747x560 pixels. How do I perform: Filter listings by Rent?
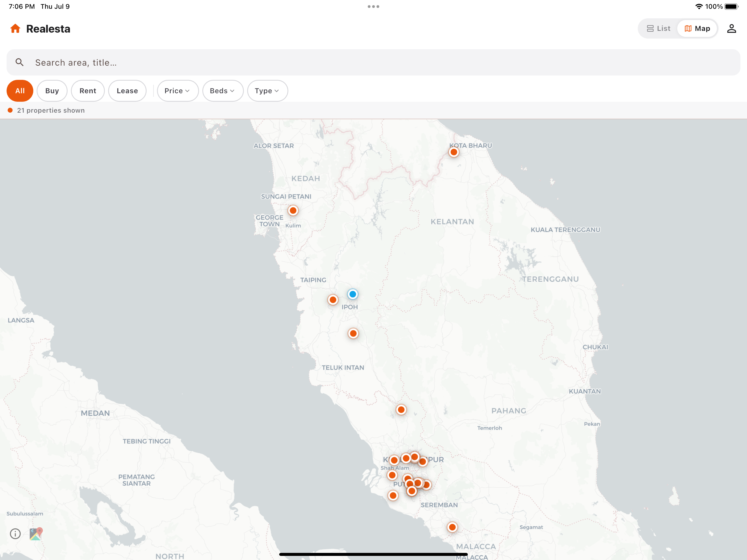click(x=88, y=91)
